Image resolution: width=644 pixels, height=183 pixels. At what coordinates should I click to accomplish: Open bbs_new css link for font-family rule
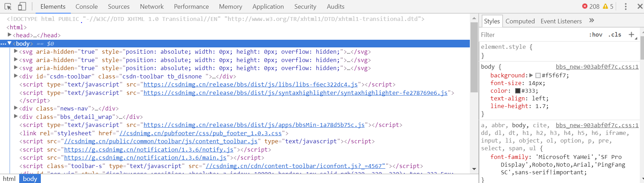click(x=597, y=125)
